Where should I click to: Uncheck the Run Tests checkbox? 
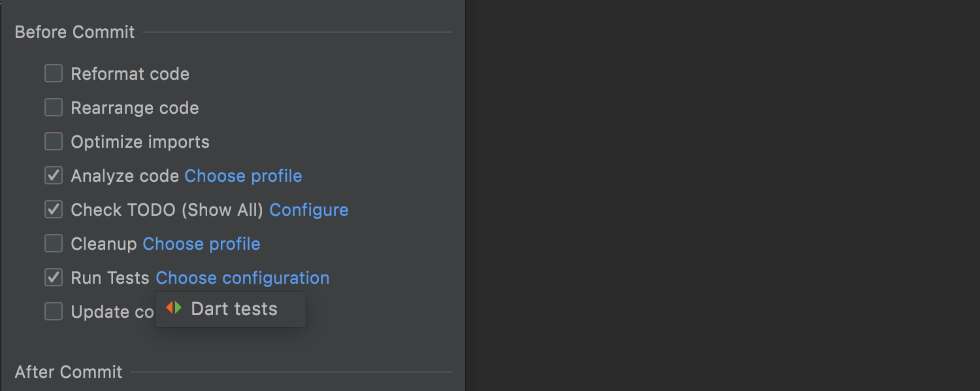point(54,277)
